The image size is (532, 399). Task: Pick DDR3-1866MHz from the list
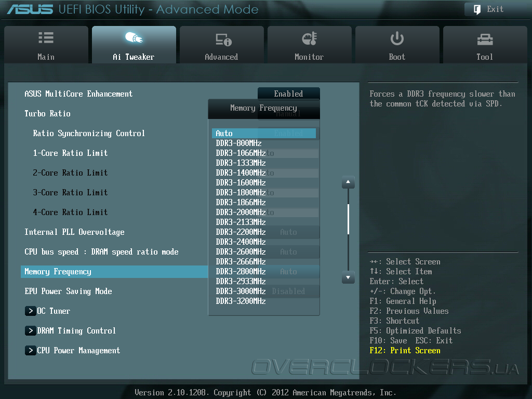(264, 202)
